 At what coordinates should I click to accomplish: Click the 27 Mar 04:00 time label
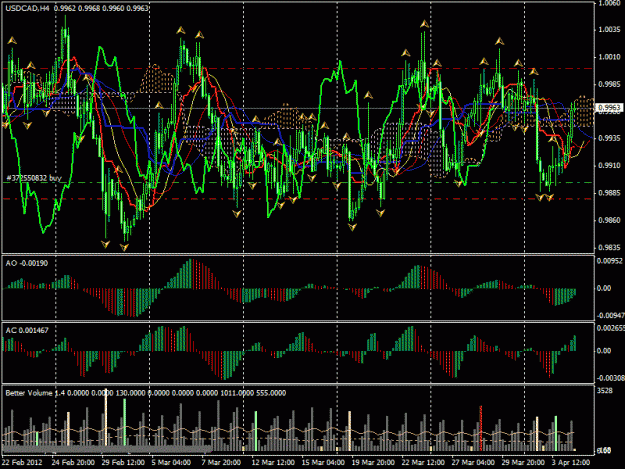[x=473, y=462]
